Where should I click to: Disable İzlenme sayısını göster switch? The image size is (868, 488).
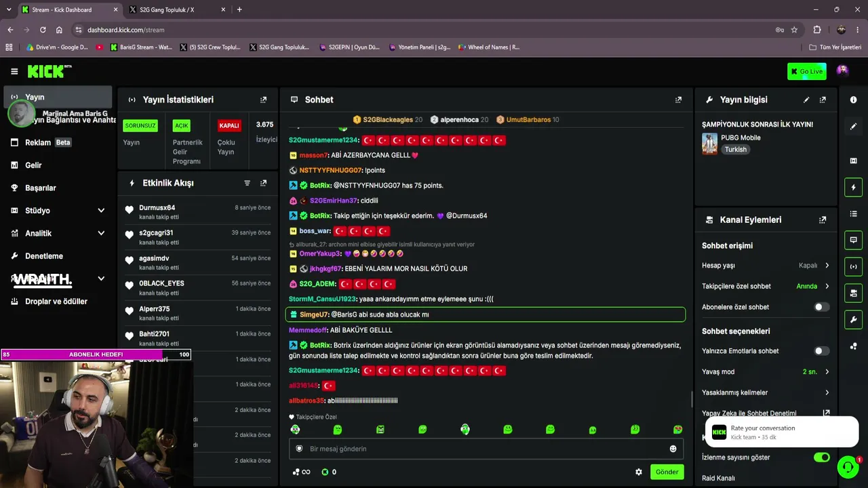821,457
